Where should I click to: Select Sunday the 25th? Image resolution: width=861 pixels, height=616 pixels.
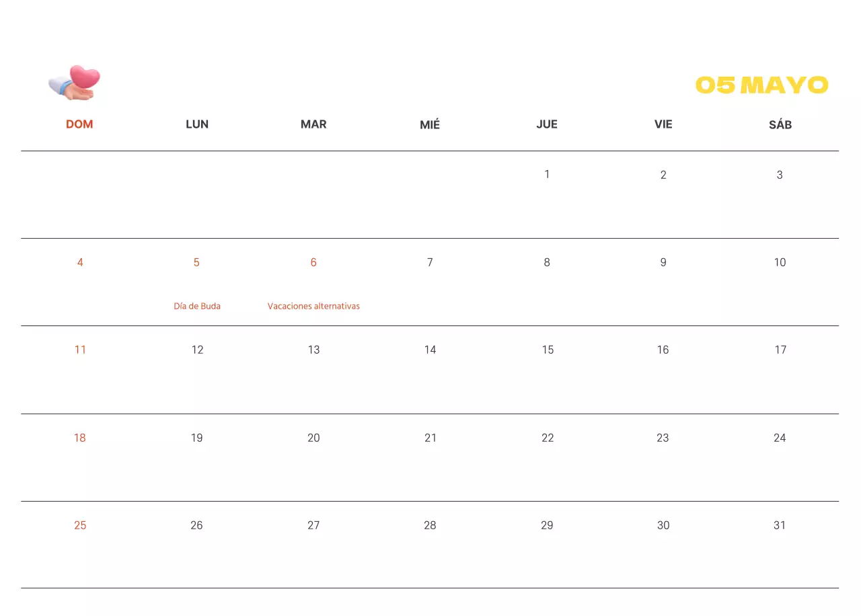(80, 525)
